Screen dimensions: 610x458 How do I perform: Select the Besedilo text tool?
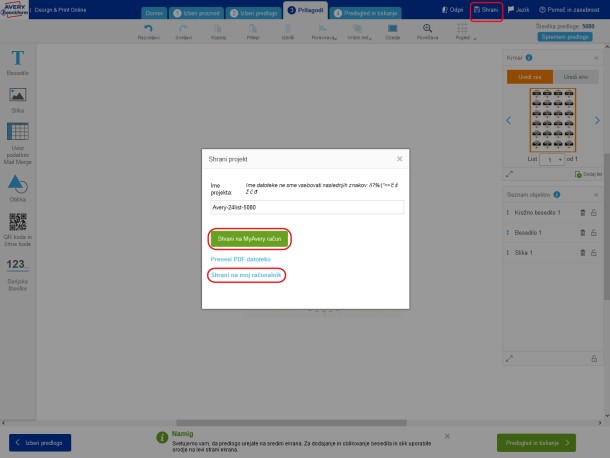tap(17, 62)
